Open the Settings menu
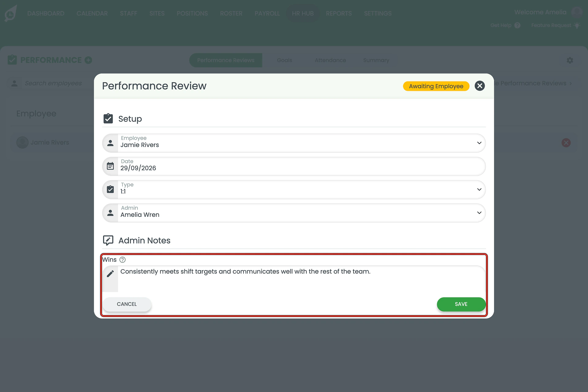The image size is (588, 392). 378,13
